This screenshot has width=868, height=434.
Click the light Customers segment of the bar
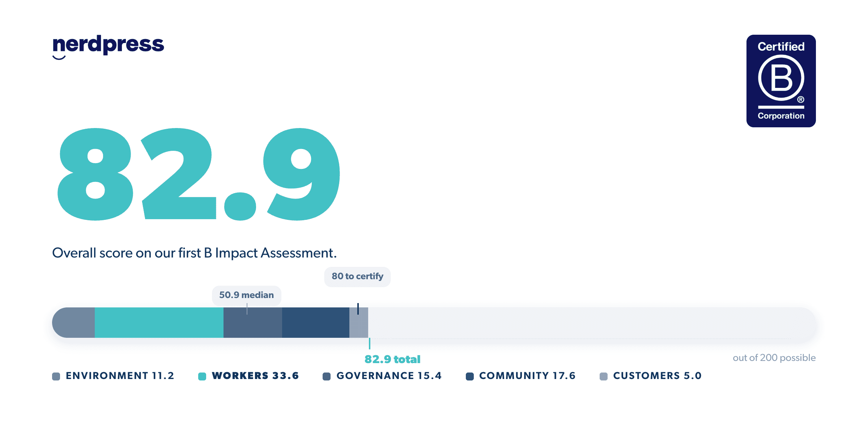(359, 323)
